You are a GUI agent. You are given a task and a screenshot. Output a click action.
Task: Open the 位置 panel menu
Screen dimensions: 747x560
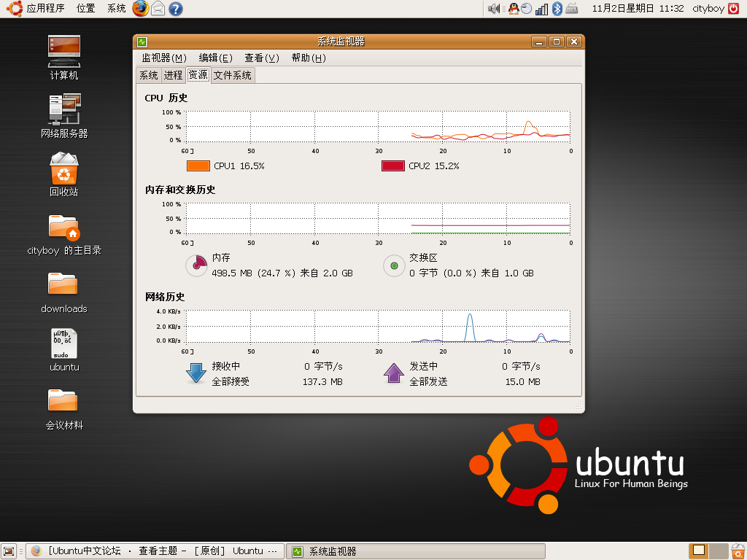point(86,9)
